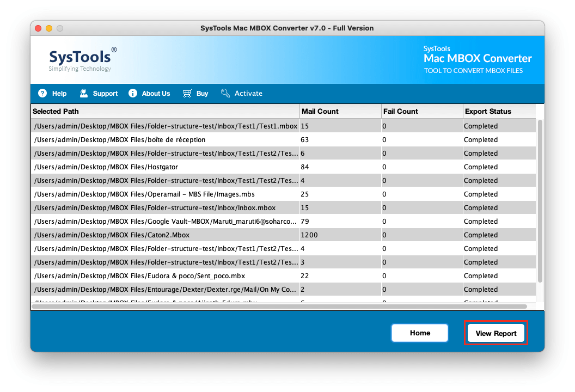This screenshot has width=575, height=392.
Task: Sort by Fail Count column header
Action: click(x=422, y=112)
